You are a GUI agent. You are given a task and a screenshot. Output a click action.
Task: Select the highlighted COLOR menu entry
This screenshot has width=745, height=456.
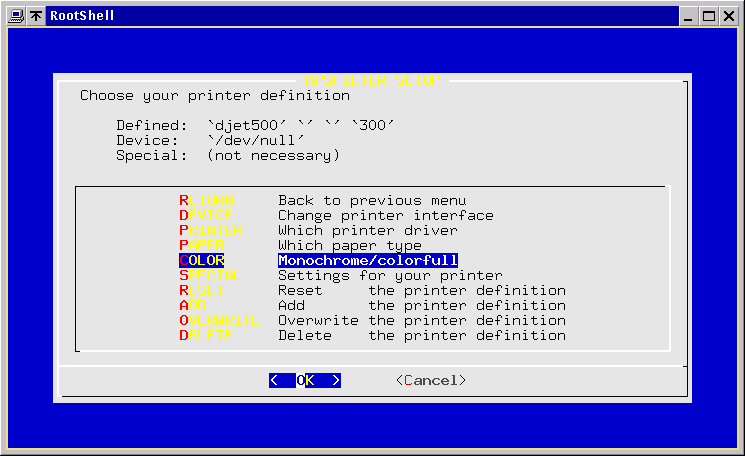pyautogui.click(x=202, y=261)
